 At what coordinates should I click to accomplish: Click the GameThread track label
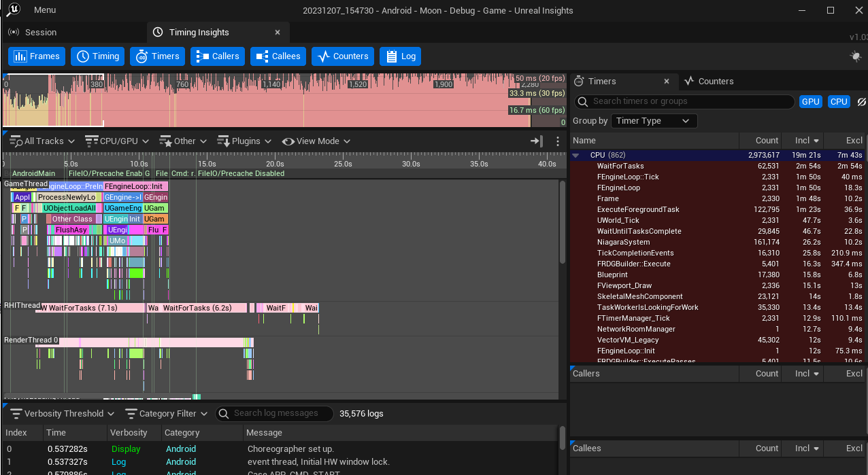[x=26, y=184]
